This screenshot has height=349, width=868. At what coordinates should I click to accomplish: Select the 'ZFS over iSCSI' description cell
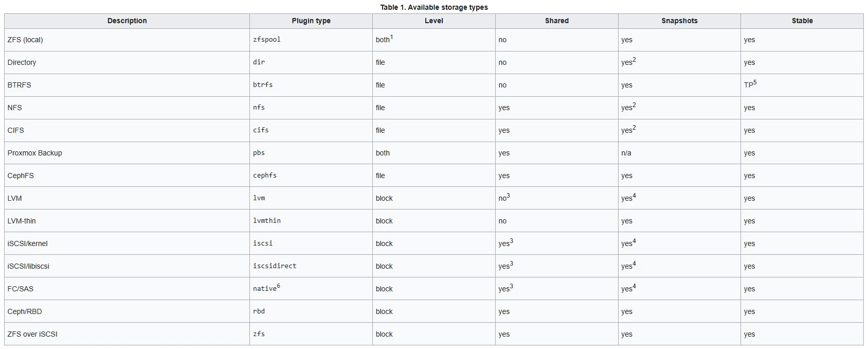pyautogui.click(x=127, y=334)
